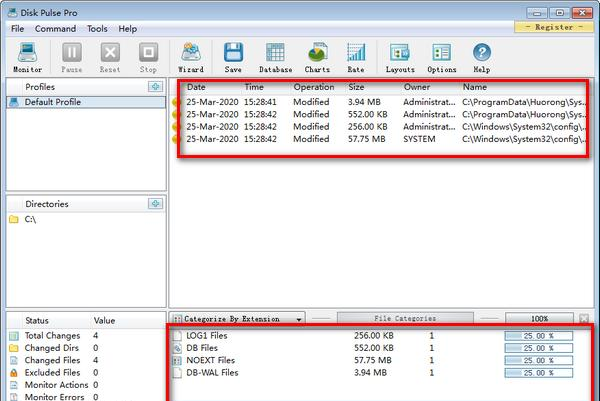Click the Changed Dirs folder icon
This screenshot has height=401, width=600.
[14, 348]
